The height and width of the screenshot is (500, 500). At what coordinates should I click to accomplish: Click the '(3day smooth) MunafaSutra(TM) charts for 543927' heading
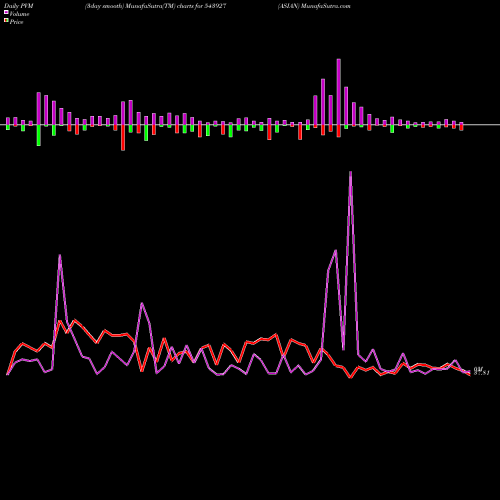pyautogui.click(x=156, y=6)
